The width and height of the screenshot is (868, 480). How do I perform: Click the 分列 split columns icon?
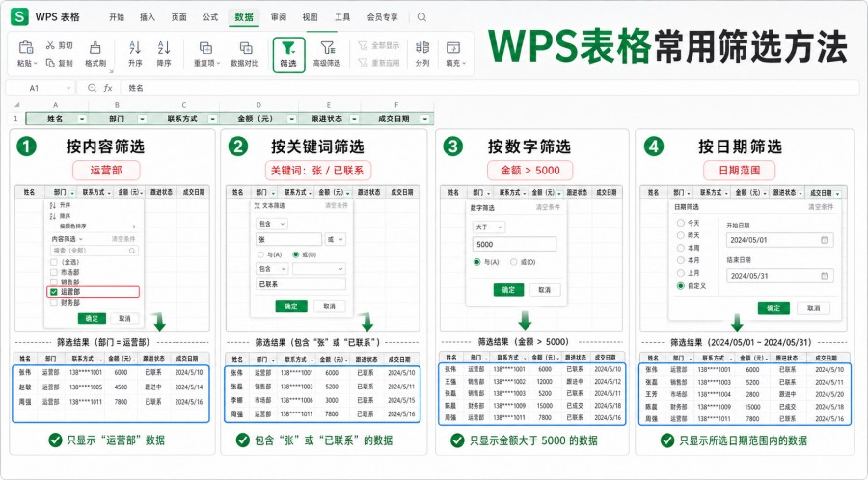click(x=422, y=47)
